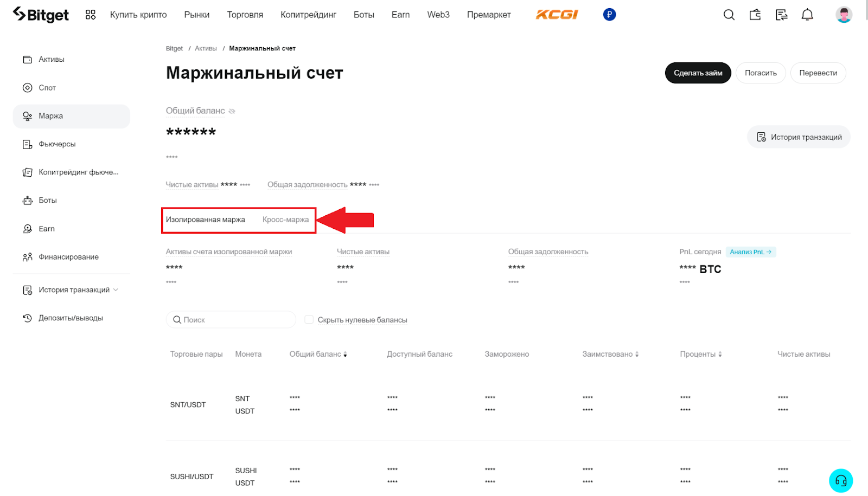Screen dimensions: 868x496
Task: Click the user avatar profile picture
Action: pos(844,15)
